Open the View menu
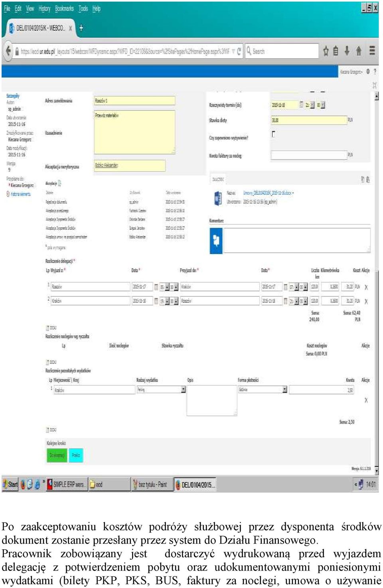The width and height of the screenshot is (383, 588). point(30,8)
